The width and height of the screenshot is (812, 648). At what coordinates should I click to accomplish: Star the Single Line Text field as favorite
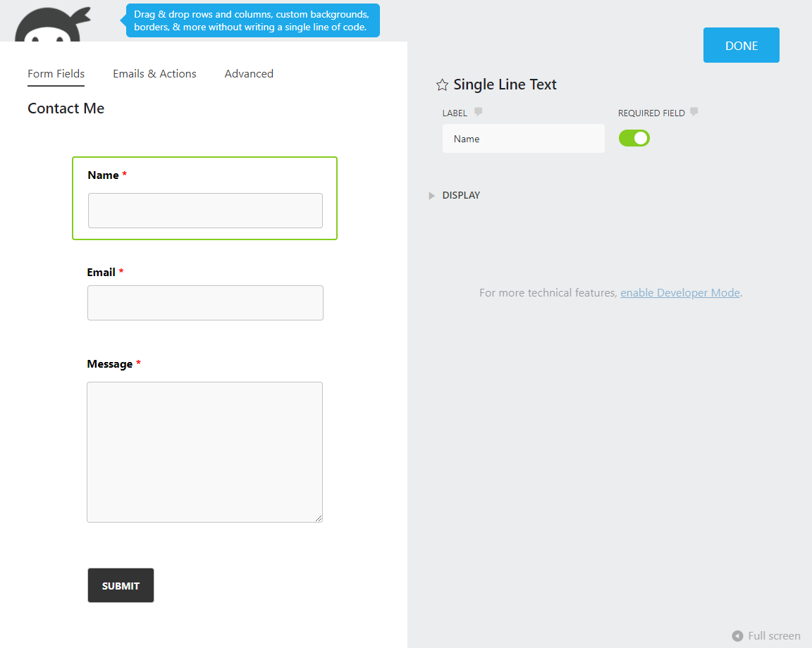(442, 84)
